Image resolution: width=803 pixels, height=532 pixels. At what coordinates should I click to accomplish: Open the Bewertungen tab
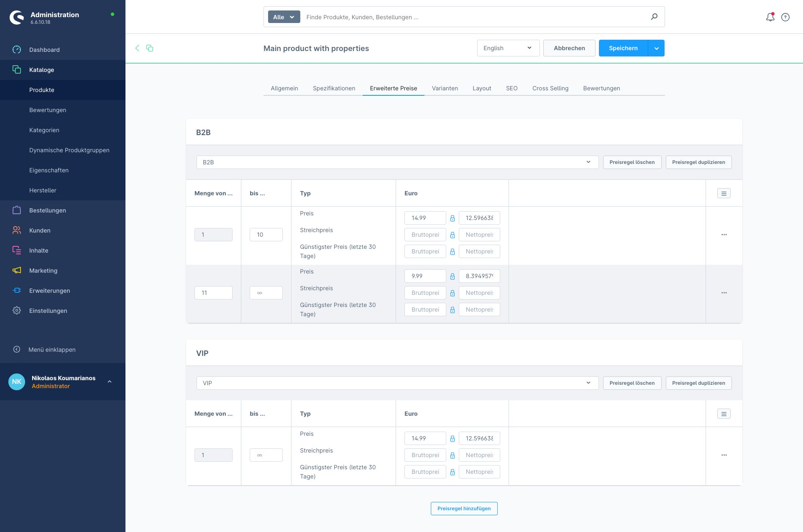pos(601,88)
